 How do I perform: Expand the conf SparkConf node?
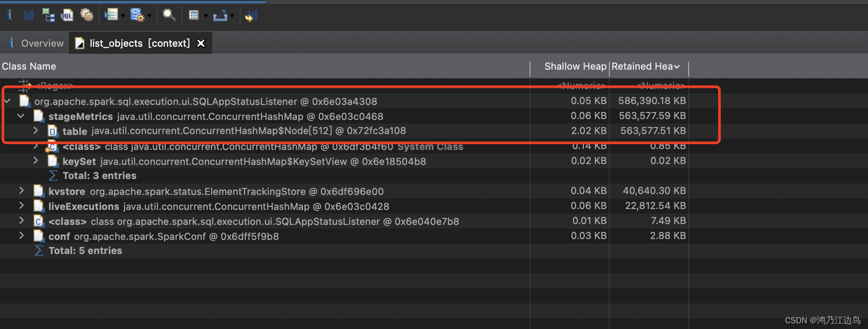(21, 236)
